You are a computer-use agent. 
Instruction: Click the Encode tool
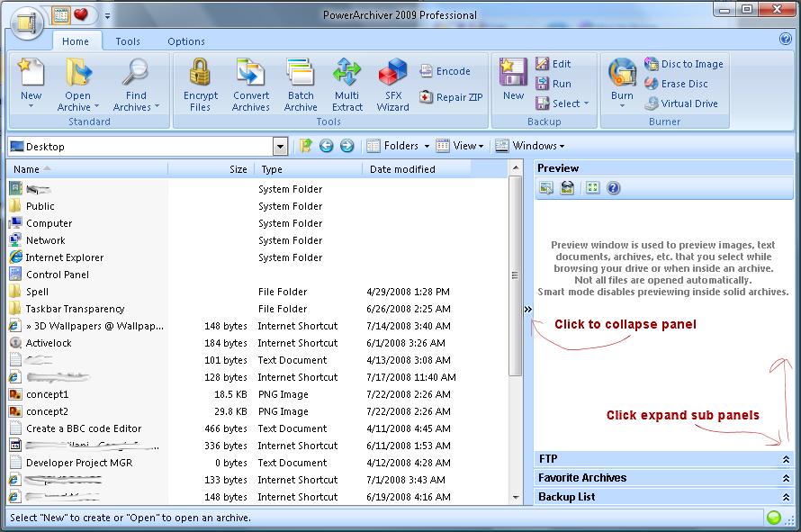point(445,71)
